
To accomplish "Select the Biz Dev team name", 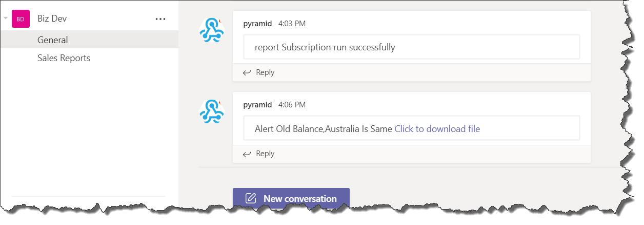I will pyautogui.click(x=52, y=19).
